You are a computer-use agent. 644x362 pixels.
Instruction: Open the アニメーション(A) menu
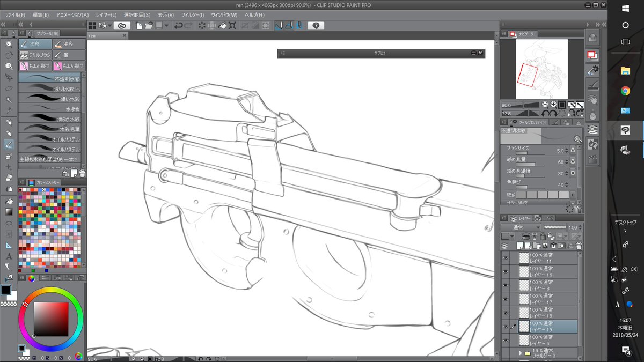[x=72, y=14]
